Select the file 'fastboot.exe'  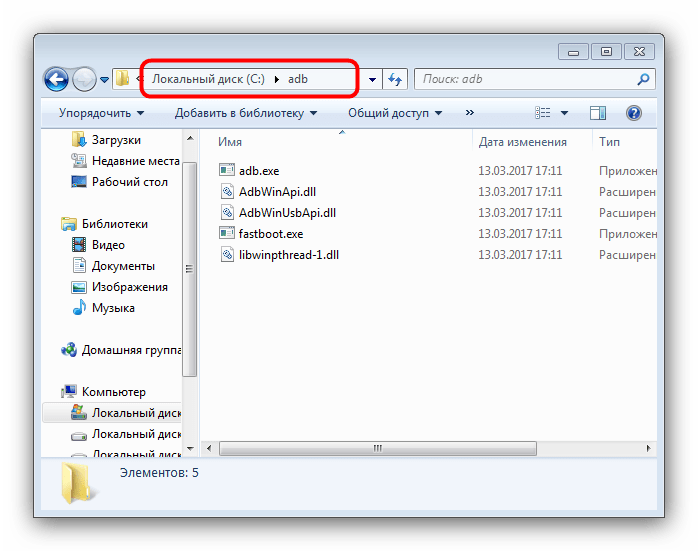pos(271,234)
